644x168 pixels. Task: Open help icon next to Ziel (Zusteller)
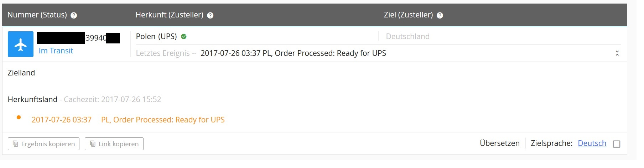pos(440,15)
